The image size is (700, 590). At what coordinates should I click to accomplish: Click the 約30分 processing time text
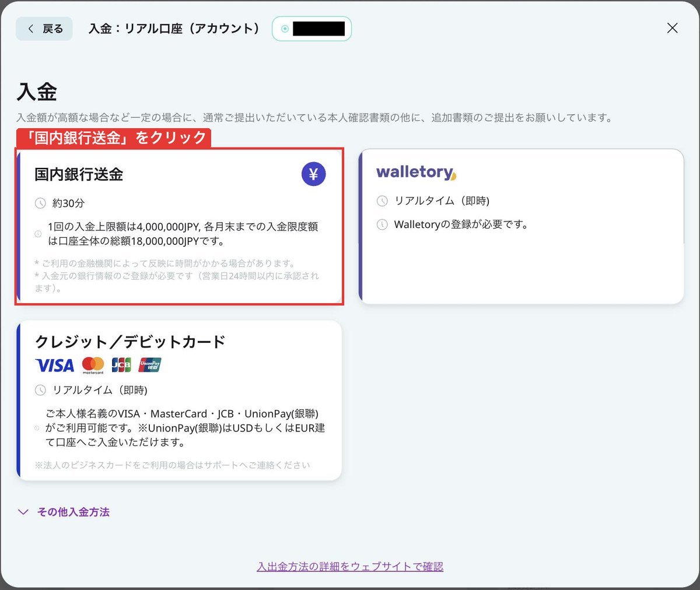click(69, 203)
